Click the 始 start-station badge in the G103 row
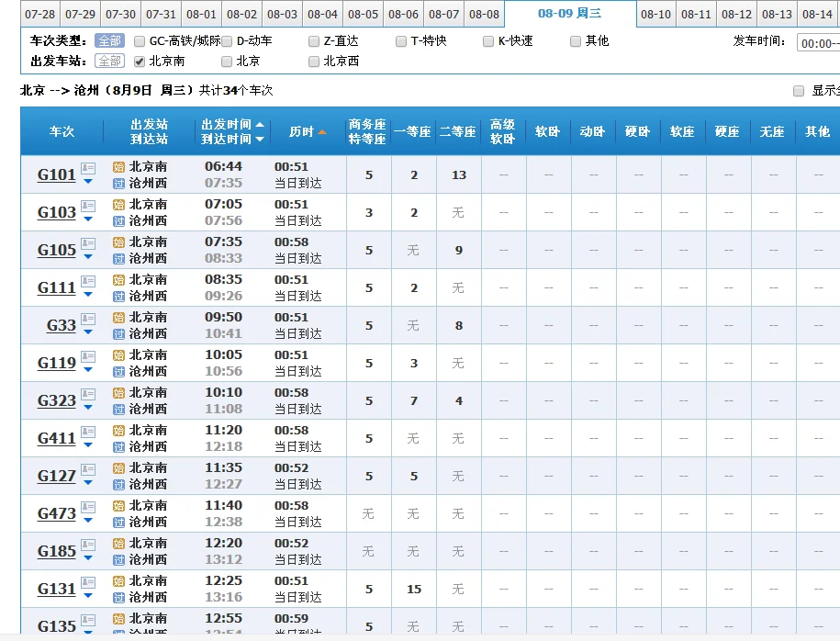 (x=118, y=206)
